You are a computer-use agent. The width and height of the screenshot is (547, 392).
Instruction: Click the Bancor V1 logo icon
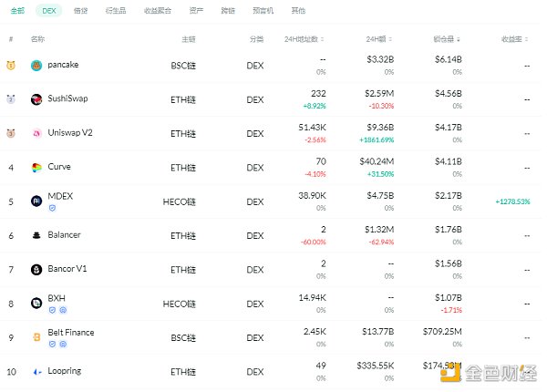point(36,270)
